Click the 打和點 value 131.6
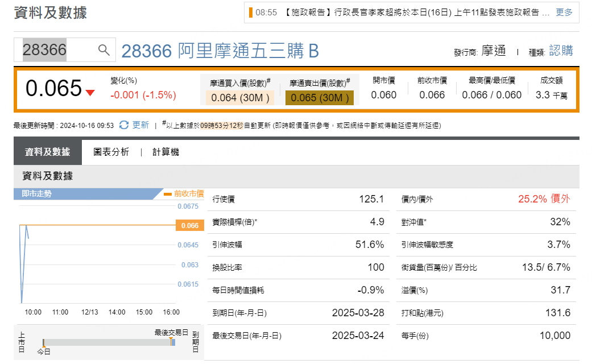 [558, 313]
